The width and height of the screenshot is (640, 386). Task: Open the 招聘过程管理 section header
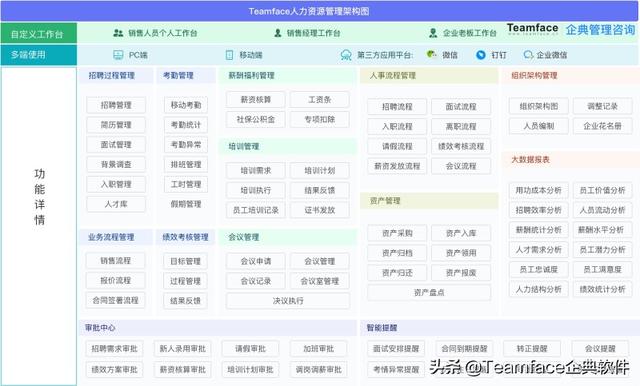point(116,75)
